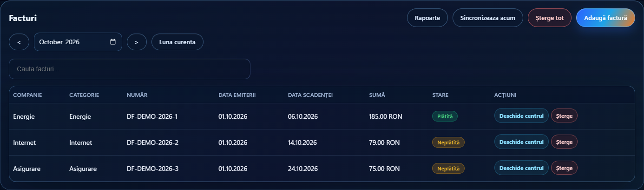Screen dimensions: 644x190
Task: Go to next month with the > button
Action: [x=137, y=42]
